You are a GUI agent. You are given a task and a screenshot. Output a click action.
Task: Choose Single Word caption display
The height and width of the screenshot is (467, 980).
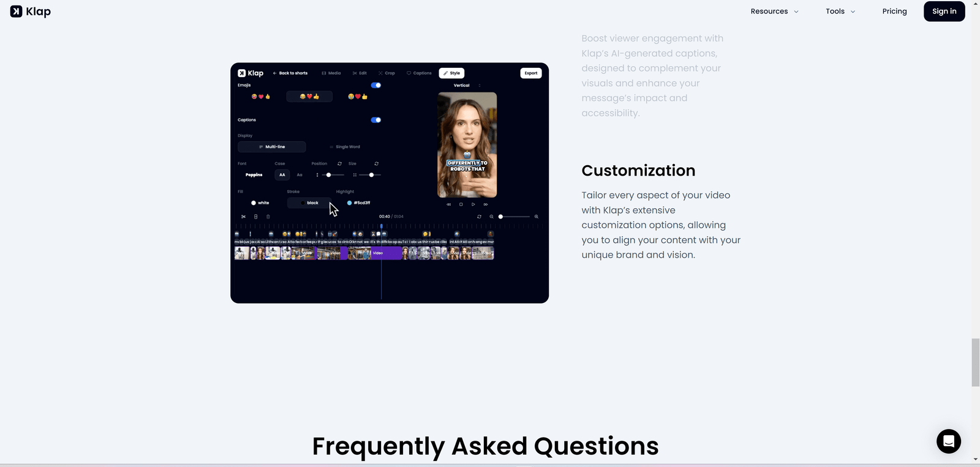[345, 147]
